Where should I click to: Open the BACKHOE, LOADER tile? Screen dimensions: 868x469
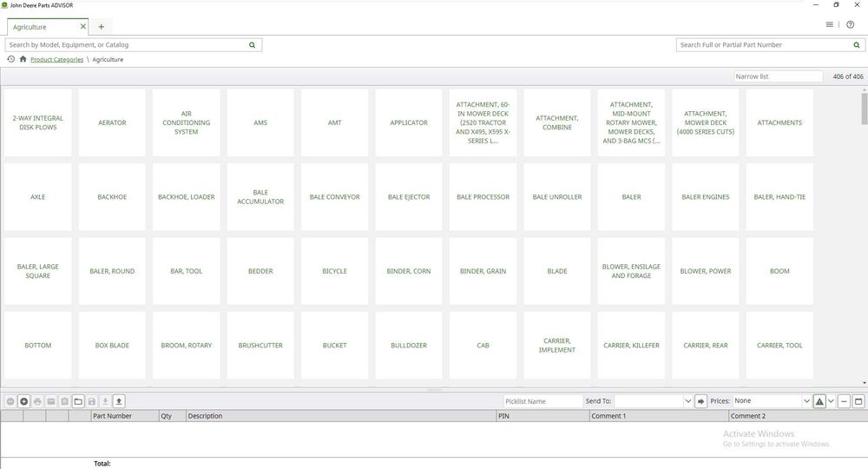(x=186, y=196)
